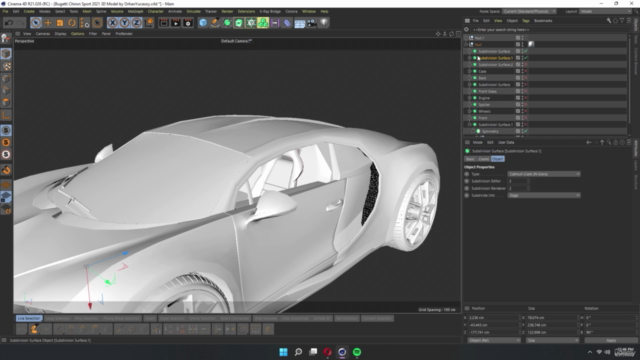Open the MoGraph menu
This screenshot has height=360, width=640.
click(x=136, y=11)
